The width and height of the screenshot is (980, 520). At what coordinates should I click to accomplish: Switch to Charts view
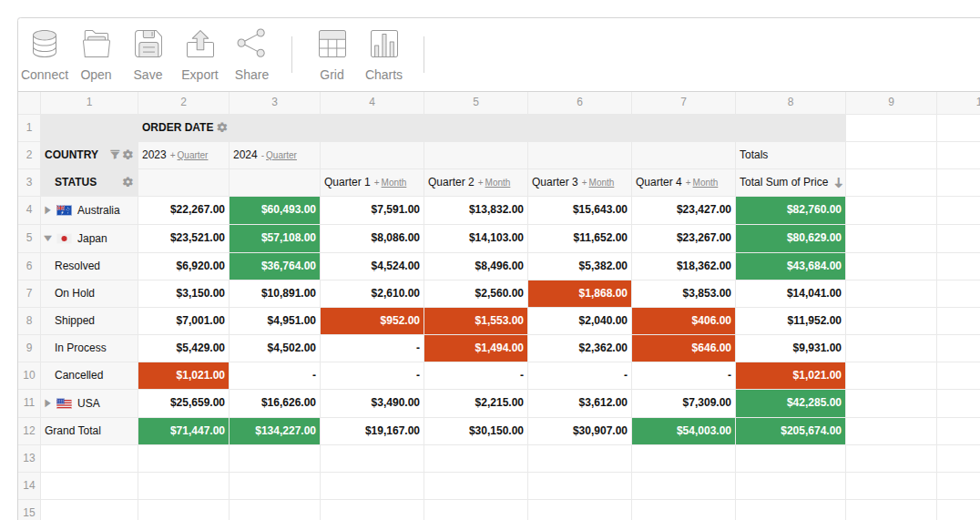(383, 45)
